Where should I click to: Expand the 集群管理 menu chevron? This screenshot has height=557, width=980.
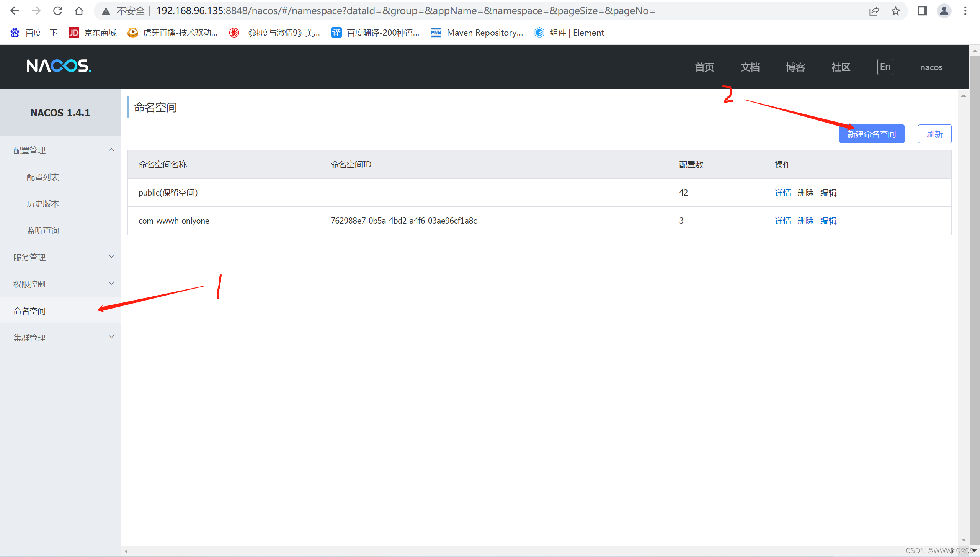point(111,337)
